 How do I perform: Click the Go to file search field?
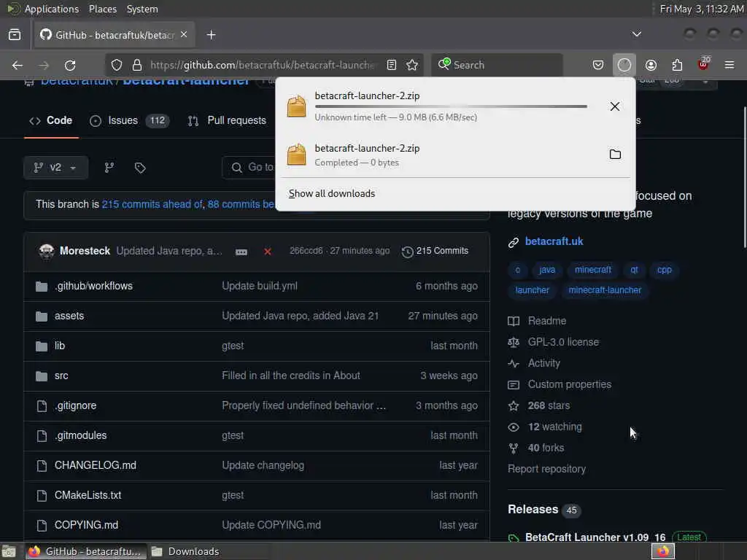point(249,168)
